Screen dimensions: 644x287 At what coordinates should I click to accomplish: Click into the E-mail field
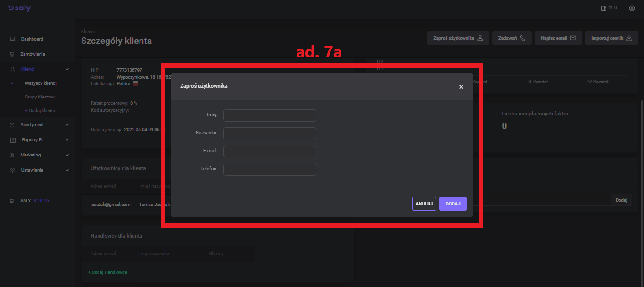coord(270,151)
